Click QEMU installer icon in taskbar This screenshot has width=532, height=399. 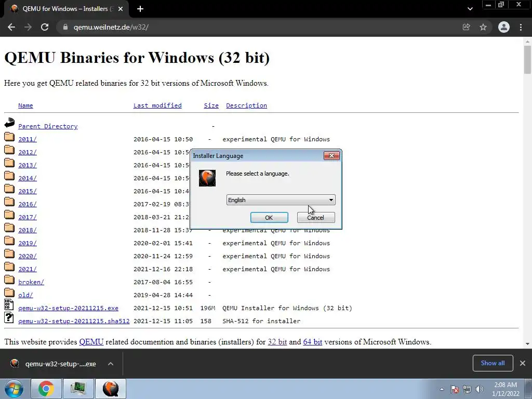pyautogui.click(x=111, y=389)
